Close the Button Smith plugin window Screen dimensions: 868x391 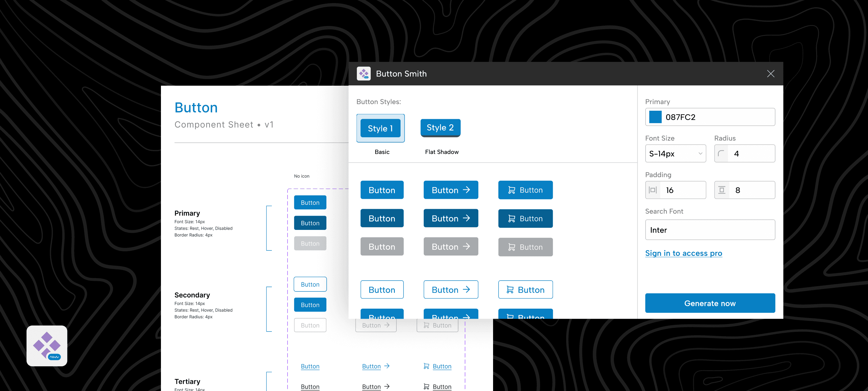pos(771,74)
